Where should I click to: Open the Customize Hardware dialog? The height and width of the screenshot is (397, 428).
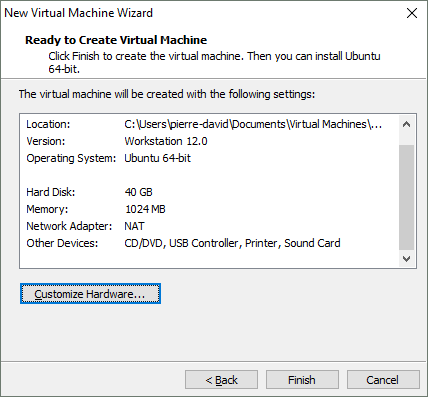90,294
